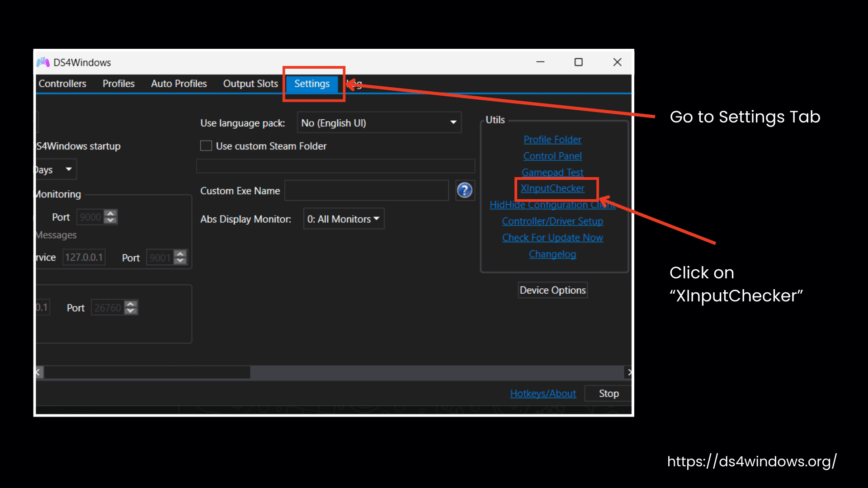Click the 127.0.0.1 address field
Viewport: 868px width, 488px height.
tap(84, 257)
